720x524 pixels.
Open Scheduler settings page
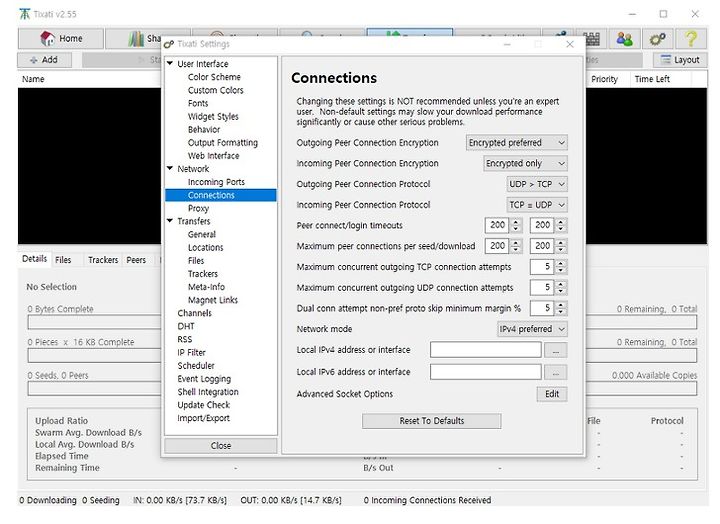tap(196, 366)
